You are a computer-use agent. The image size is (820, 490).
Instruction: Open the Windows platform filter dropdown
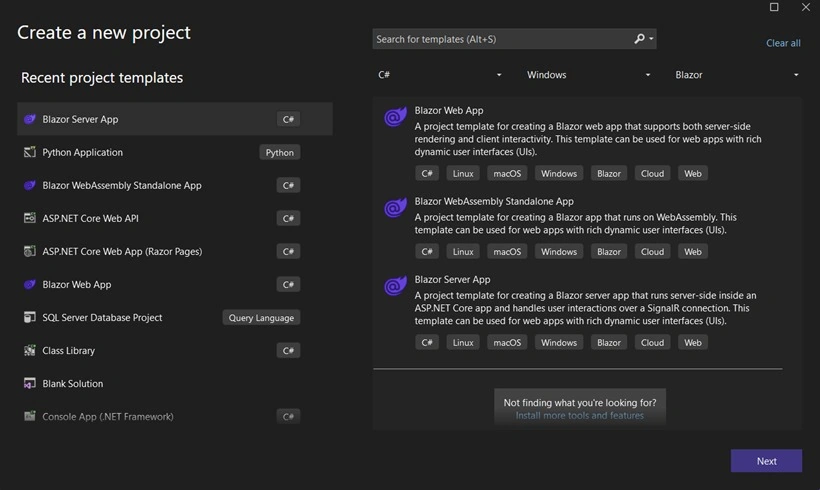click(x=587, y=75)
